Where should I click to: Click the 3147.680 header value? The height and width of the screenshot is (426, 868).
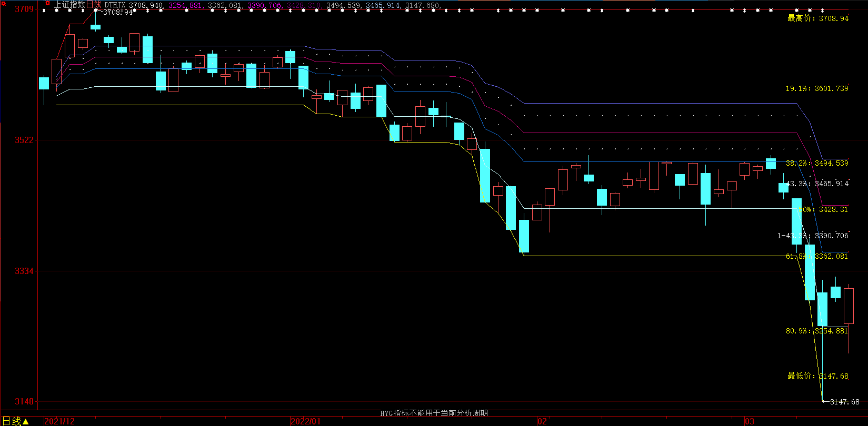(423, 5)
